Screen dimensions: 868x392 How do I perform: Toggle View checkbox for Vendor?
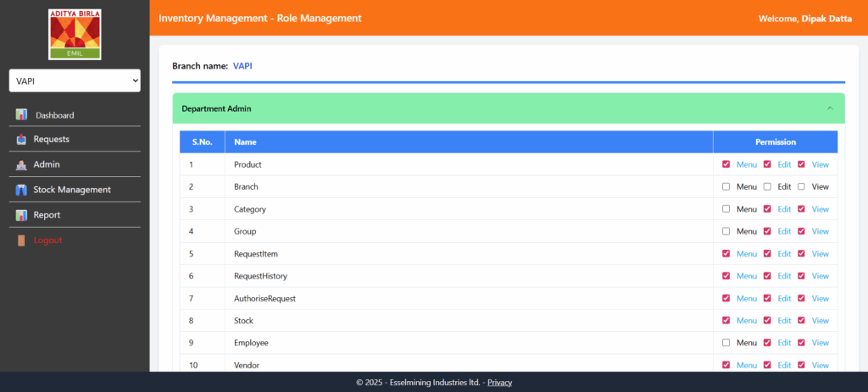click(x=801, y=365)
